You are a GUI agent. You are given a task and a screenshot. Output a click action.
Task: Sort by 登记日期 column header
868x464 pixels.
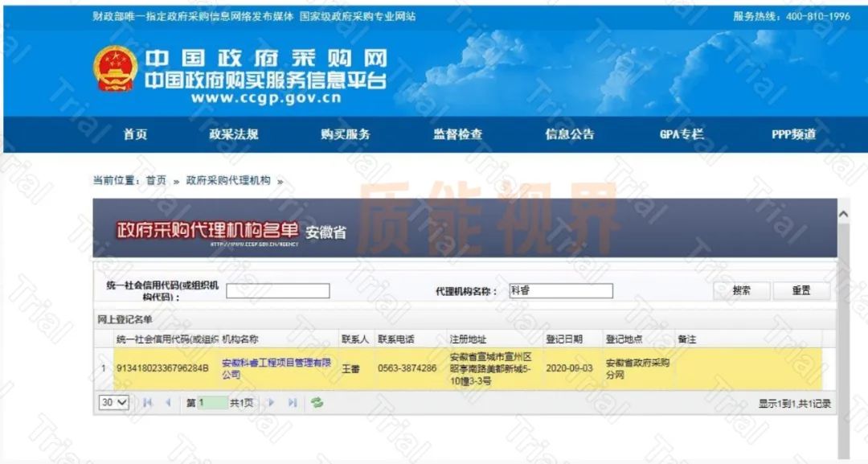tap(574, 339)
